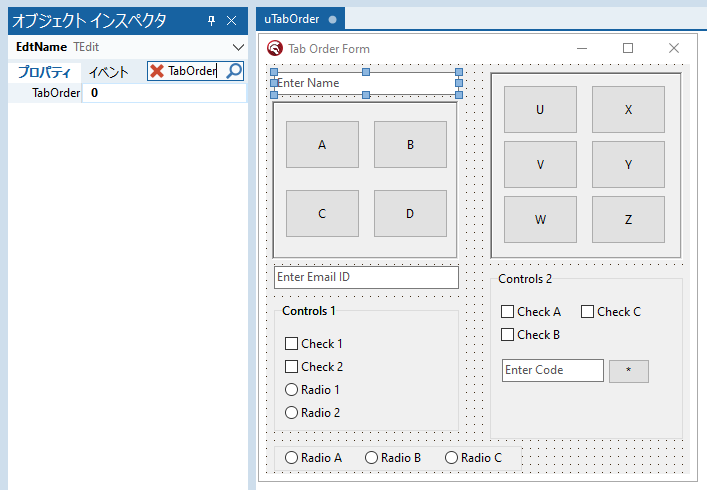
Task: Click the Enter Name edit field
Action: [x=366, y=83]
